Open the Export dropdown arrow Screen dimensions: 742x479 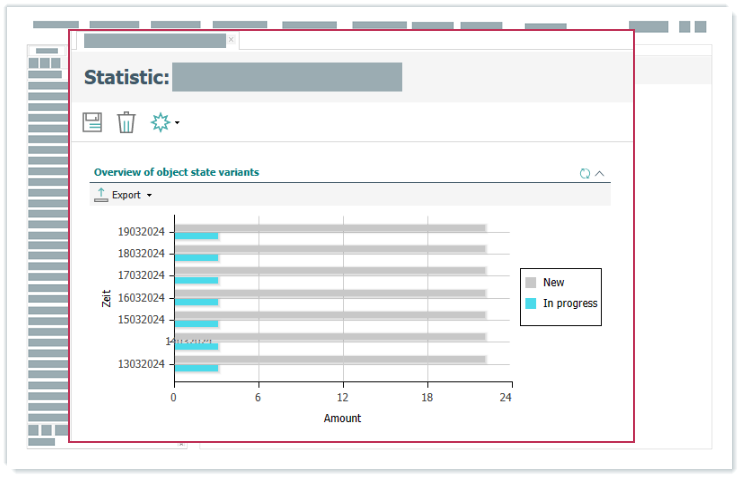pyautogui.click(x=149, y=195)
